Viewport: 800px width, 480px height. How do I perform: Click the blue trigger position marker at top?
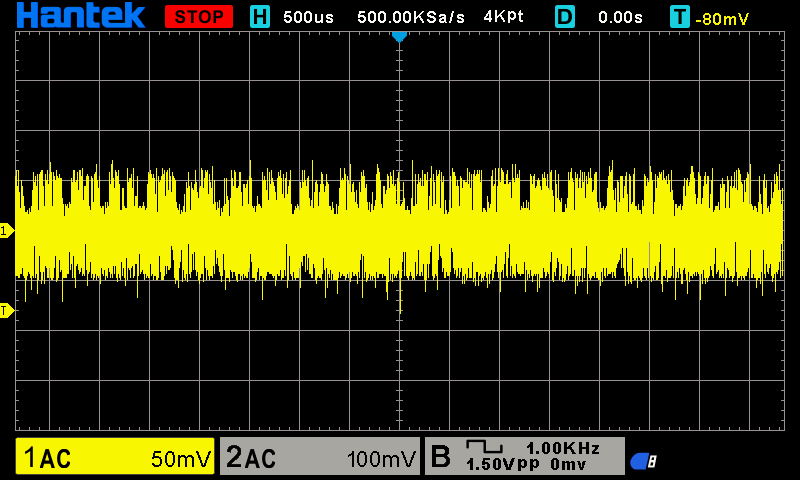pos(399,37)
